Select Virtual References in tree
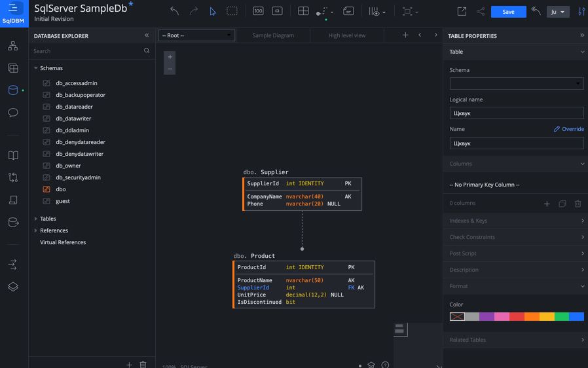Image resolution: width=588 pixels, height=368 pixels. [x=63, y=242]
